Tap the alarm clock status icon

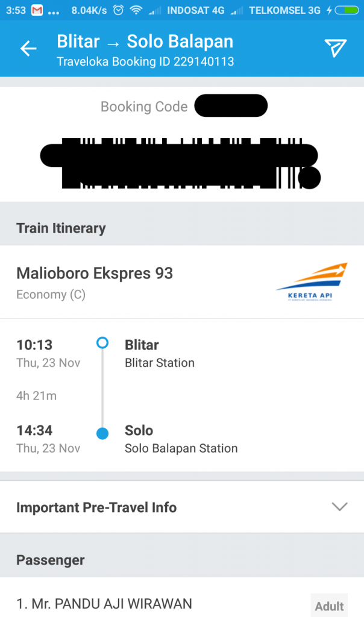coord(118,10)
